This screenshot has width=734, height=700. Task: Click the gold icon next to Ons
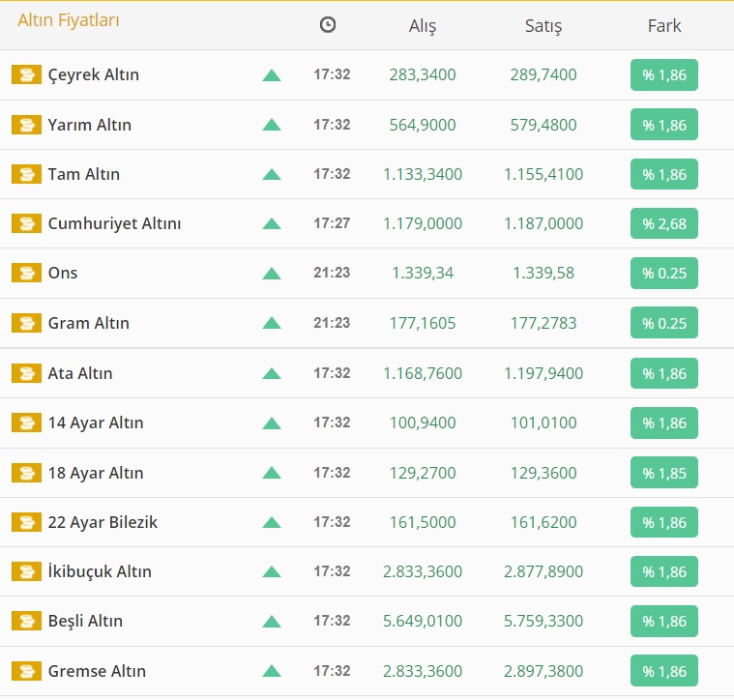26,274
